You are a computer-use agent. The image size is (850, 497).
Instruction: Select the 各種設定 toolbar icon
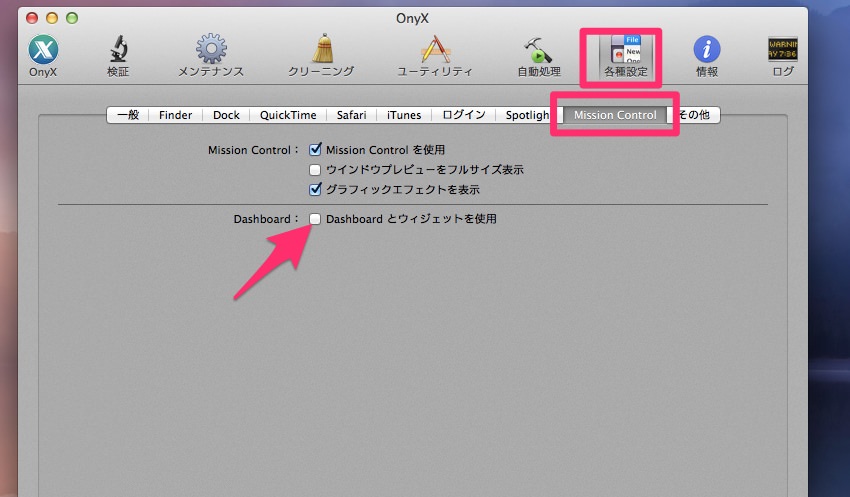[626, 55]
